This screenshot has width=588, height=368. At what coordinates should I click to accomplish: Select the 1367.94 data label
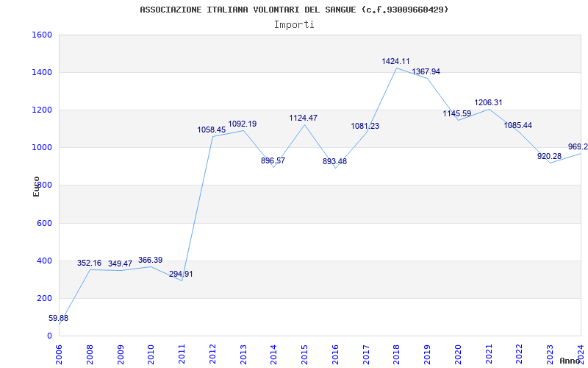click(426, 71)
